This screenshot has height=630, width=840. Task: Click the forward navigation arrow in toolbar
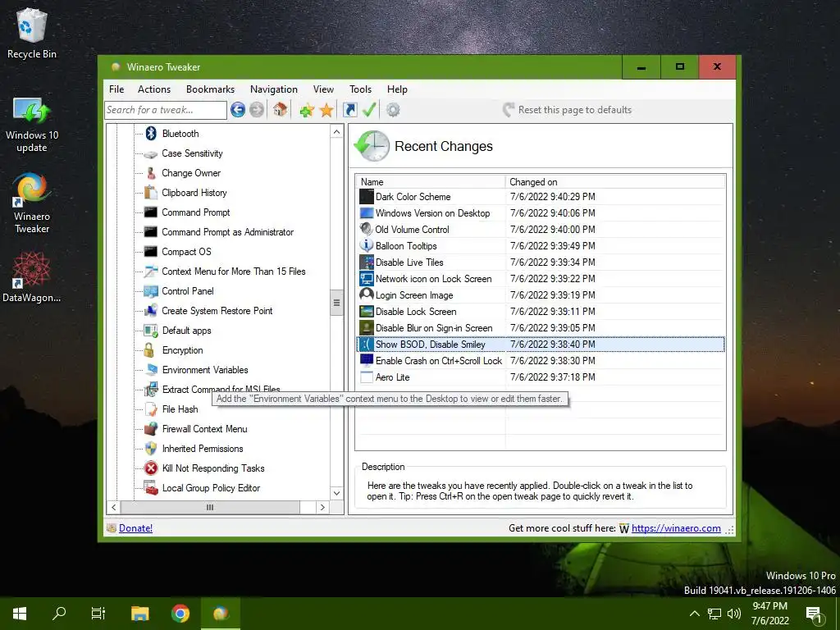257,110
